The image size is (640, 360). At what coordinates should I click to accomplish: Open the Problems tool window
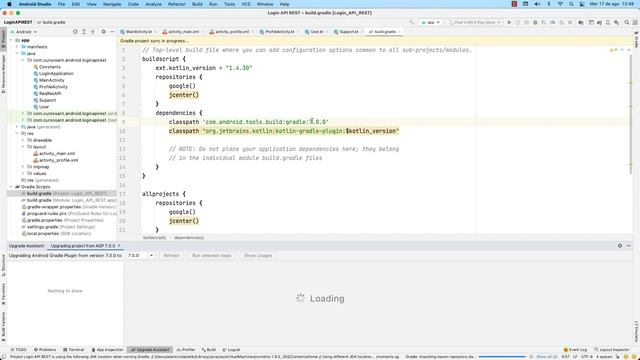click(45, 350)
